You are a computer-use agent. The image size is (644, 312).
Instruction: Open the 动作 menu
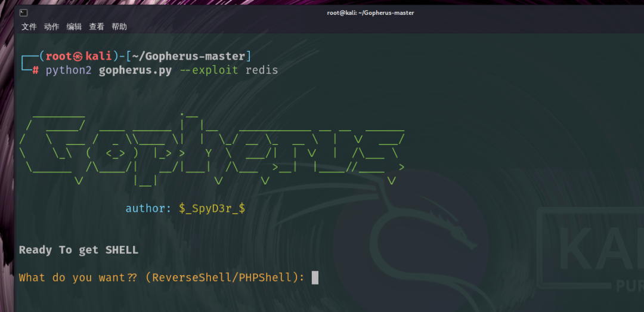[51, 27]
